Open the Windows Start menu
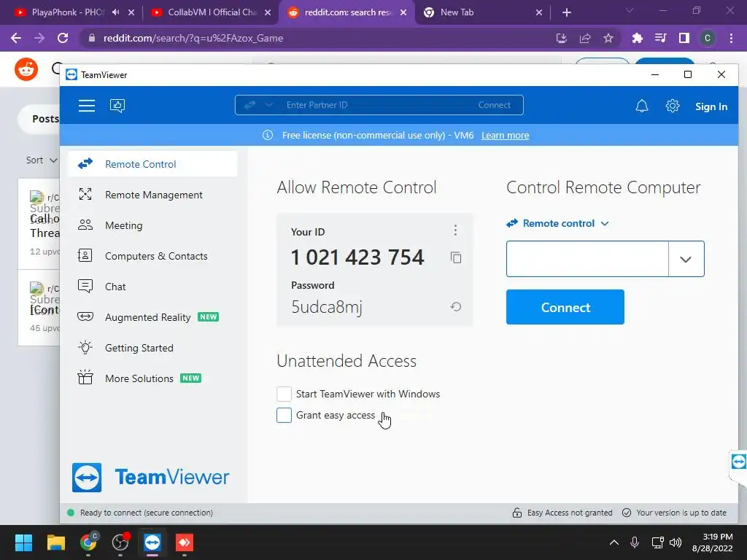Screen dimensions: 747x560 (x=23, y=542)
